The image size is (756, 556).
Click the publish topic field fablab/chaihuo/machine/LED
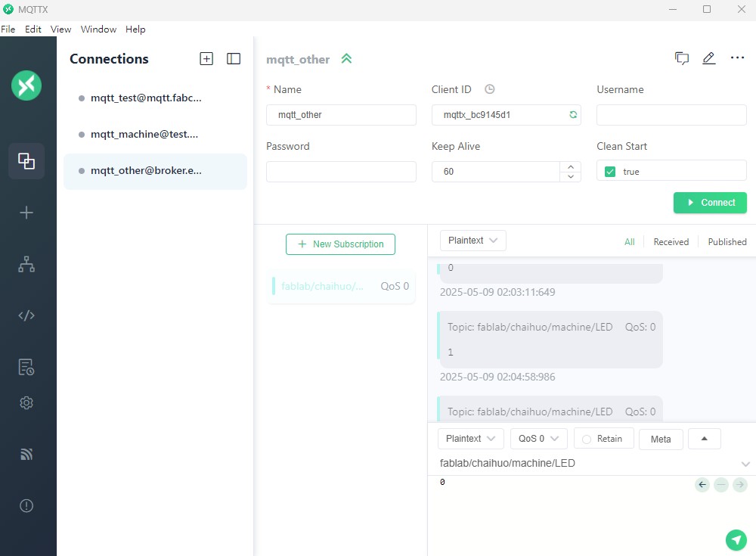588,463
